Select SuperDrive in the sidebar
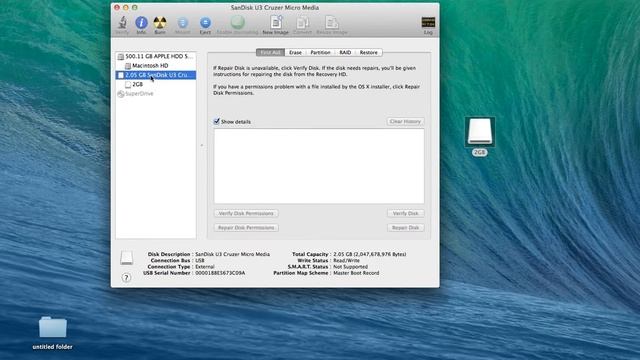 pos(156,94)
